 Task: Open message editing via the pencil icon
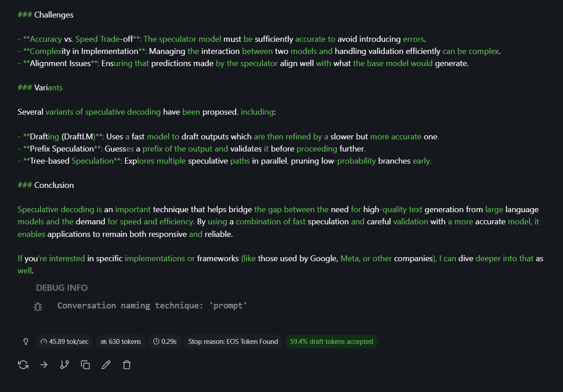106,365
